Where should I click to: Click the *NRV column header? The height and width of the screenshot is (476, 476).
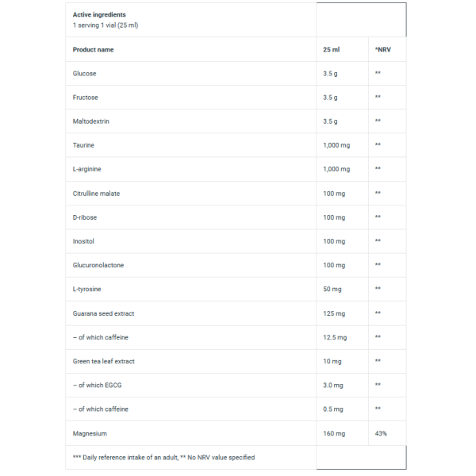(383, 49)
